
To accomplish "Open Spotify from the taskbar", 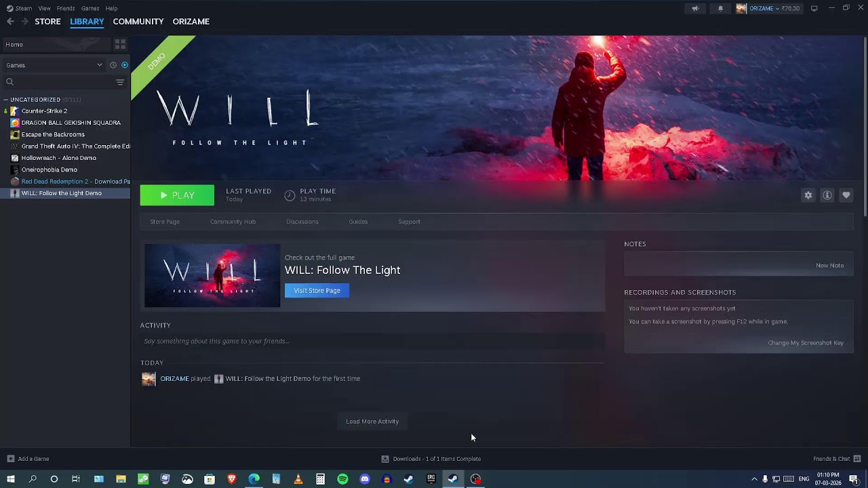I will point(342,479).
